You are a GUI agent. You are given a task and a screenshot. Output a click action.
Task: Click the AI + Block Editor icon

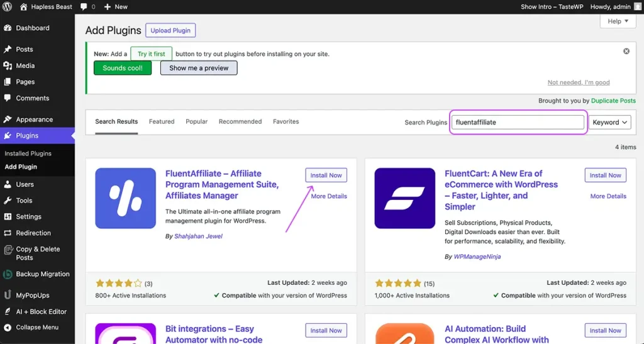point(8,311)
